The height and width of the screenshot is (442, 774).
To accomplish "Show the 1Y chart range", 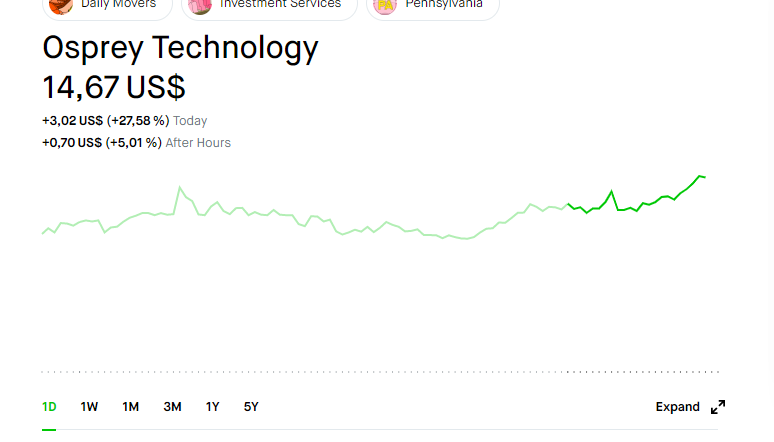I will click(212, 407).
